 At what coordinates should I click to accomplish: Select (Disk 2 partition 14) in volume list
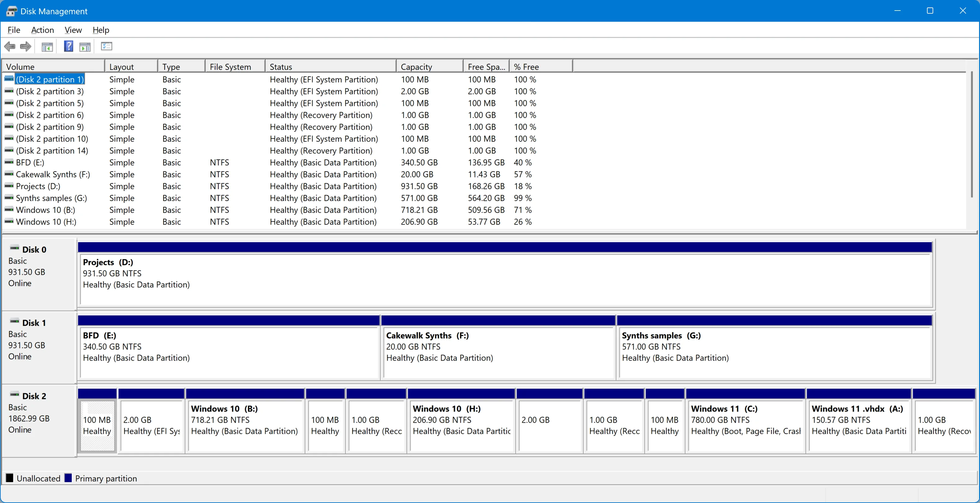coord(52,150)
